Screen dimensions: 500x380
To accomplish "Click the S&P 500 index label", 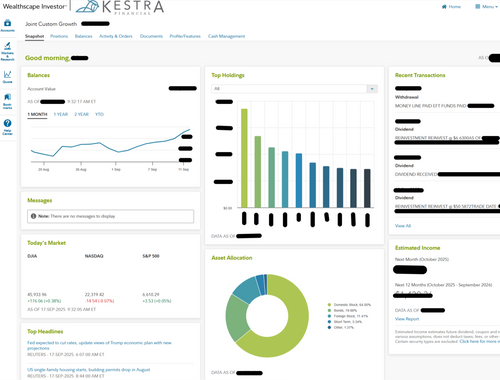I will coord(151,256).
